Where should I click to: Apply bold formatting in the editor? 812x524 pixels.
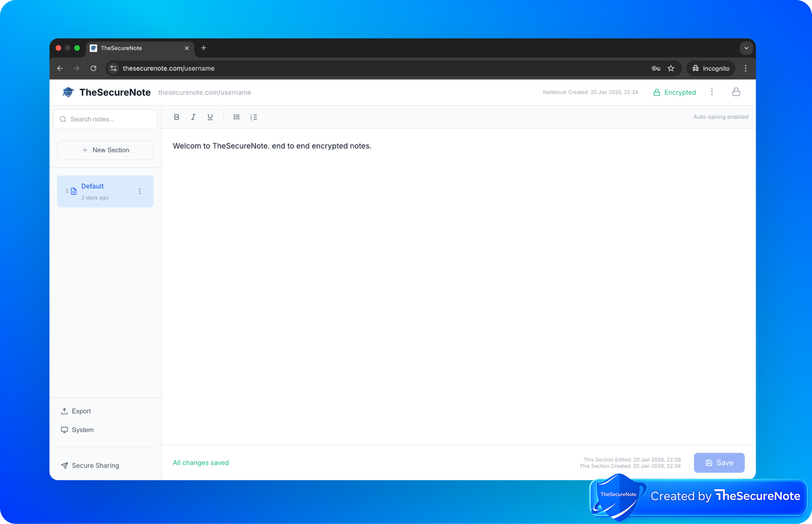tap(176, 117)
